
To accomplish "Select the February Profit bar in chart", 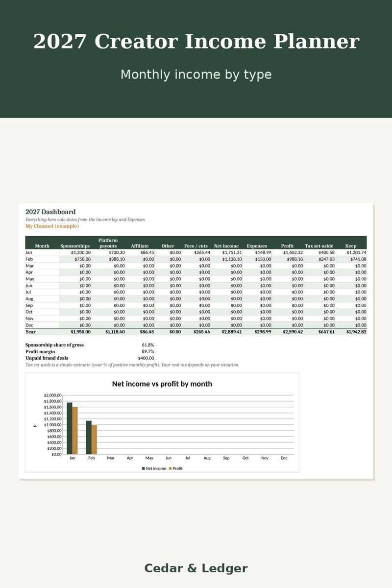I will click(94, 440).
